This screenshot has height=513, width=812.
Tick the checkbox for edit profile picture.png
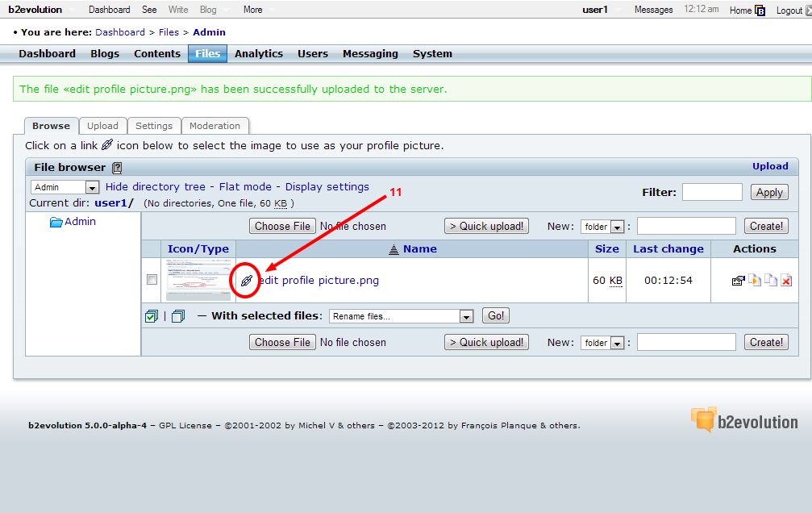click(152, 280)
